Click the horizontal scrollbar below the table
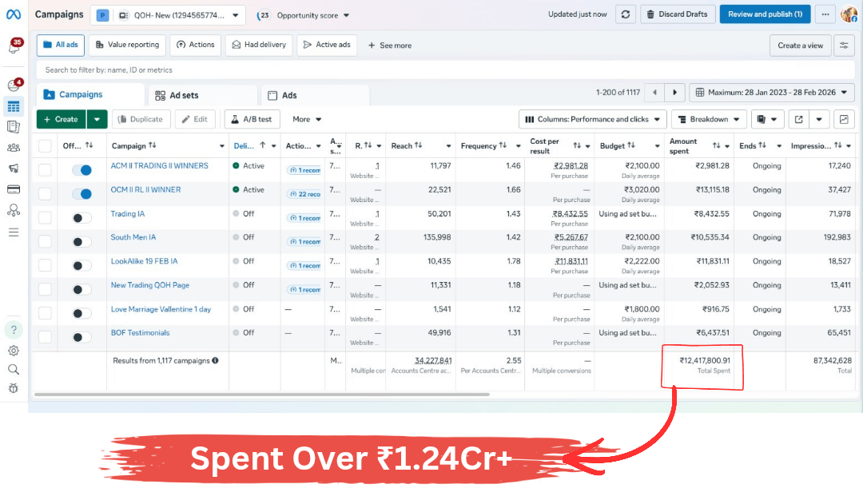 pos(262,395)
